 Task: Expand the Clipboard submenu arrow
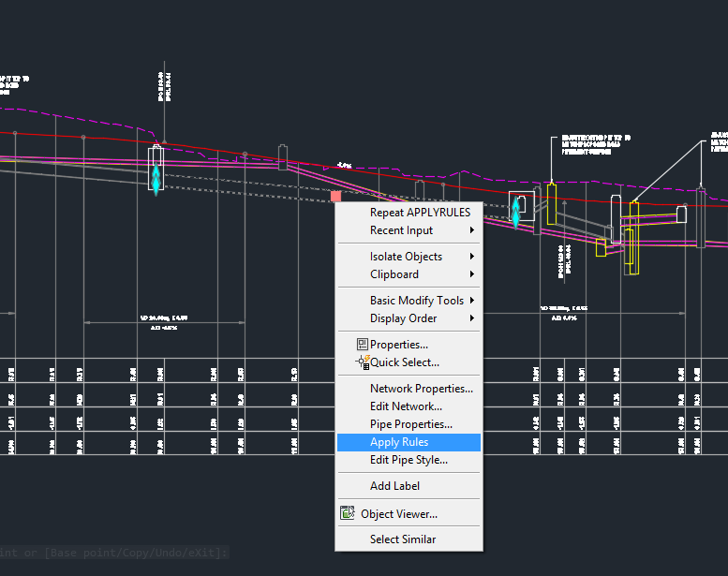(471, 274)
